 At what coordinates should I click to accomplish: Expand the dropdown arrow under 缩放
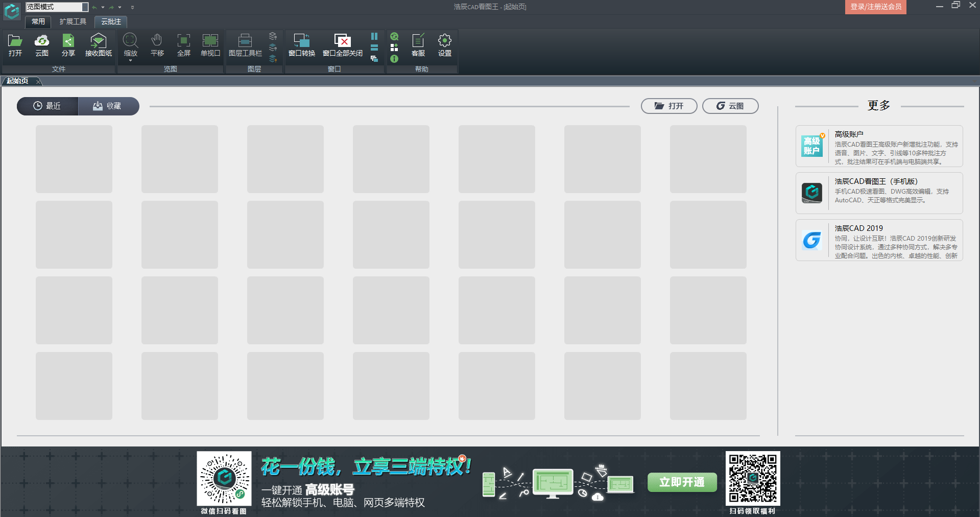pos(131,61)
